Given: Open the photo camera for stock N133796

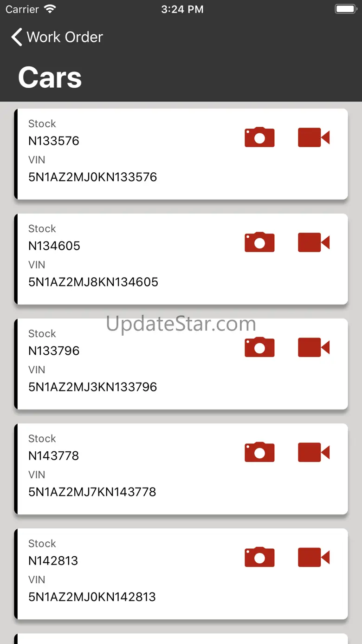Looking at the screenshot, I should pos(259,347).
